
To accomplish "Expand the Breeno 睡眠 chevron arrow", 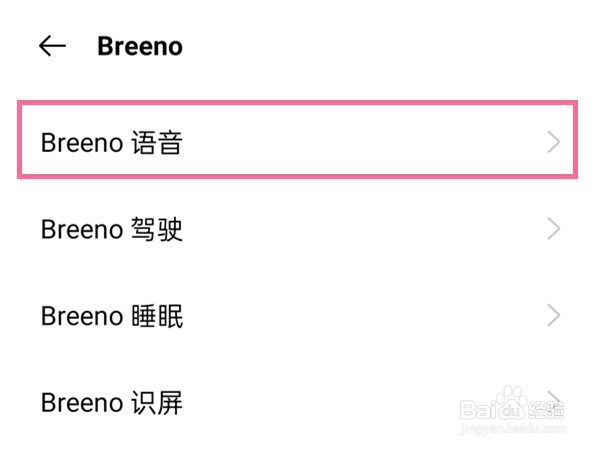I will pyautogui.click(x=555, y=316).
